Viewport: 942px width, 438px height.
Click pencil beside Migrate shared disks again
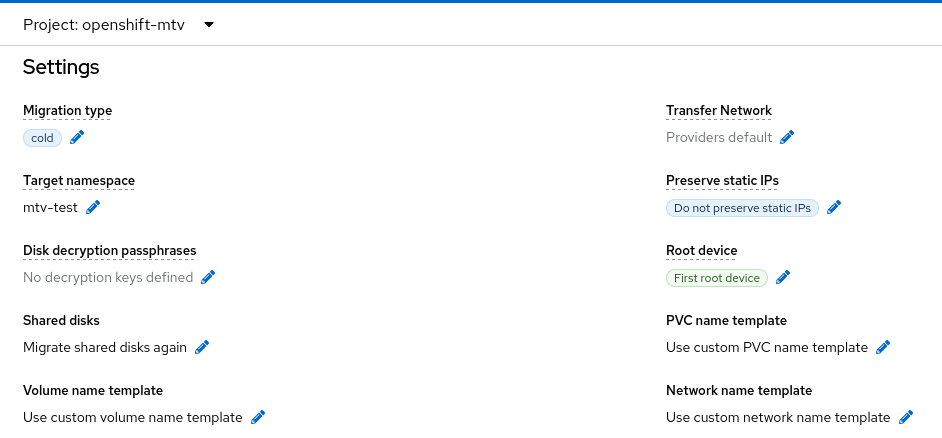tap(202, 347)
